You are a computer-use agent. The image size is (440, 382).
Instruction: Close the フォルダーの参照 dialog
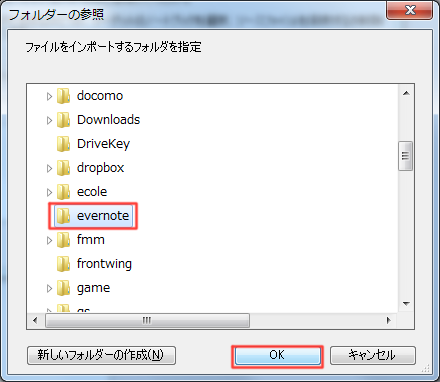tap(410, 10)
